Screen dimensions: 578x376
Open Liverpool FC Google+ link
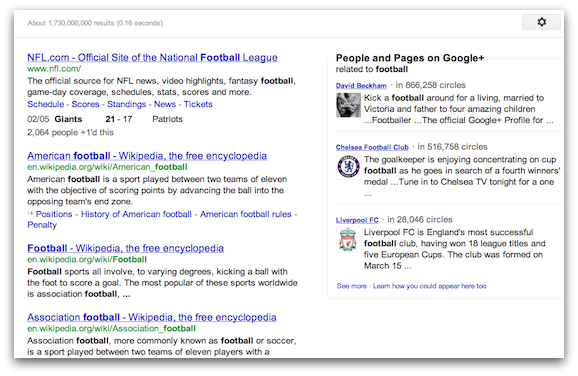pyautogui.click(x=357, y=220)
